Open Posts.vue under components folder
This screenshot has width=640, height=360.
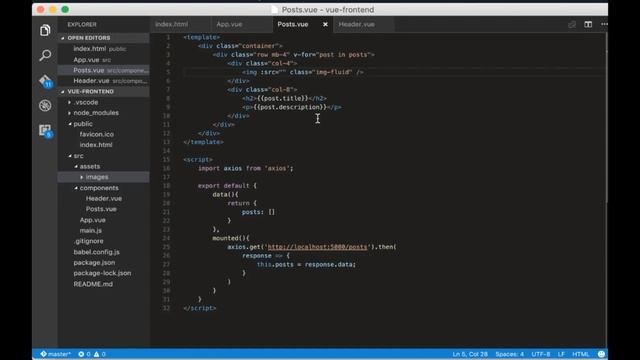[104, 209]
